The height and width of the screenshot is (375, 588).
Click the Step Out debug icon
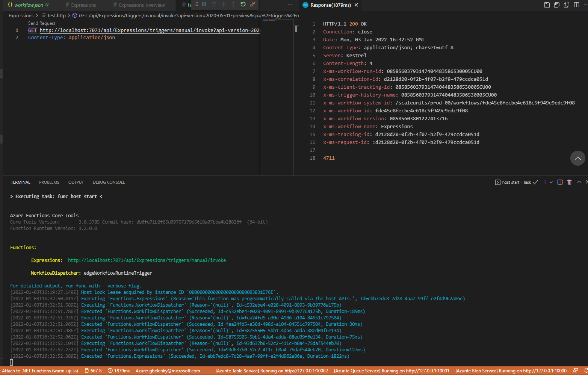click(x=233, y=5)
